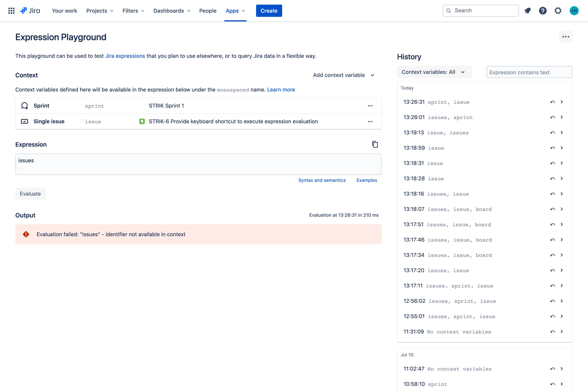Go to Your work tab
The height and width of the screenshot is (392, 588).
coord(65,11)
